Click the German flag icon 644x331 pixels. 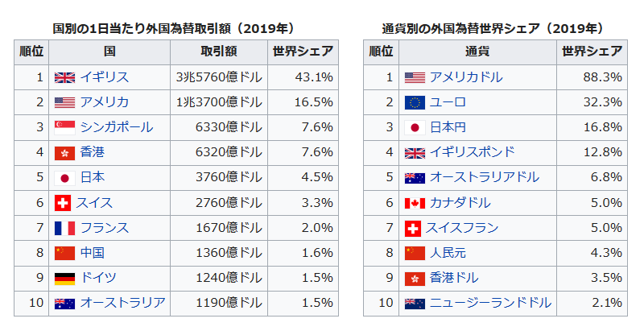(64, 278)
